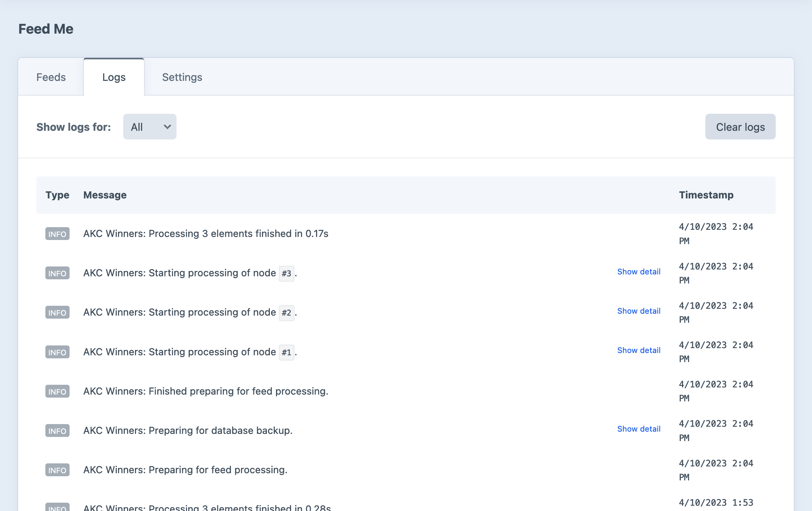Screen dimensions: 812x511
Task: Click INFO badge on Processing 0.17s row
Action: (57, 234)
